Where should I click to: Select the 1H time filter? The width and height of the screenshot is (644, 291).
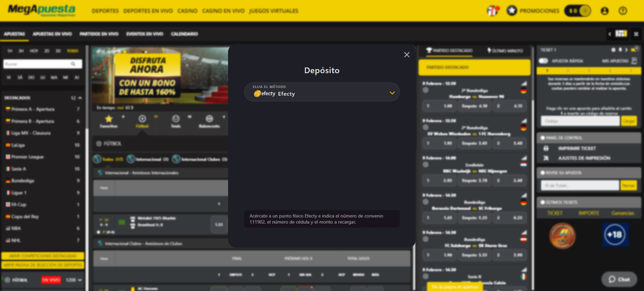pyautogui.click(x=10, y=51)
